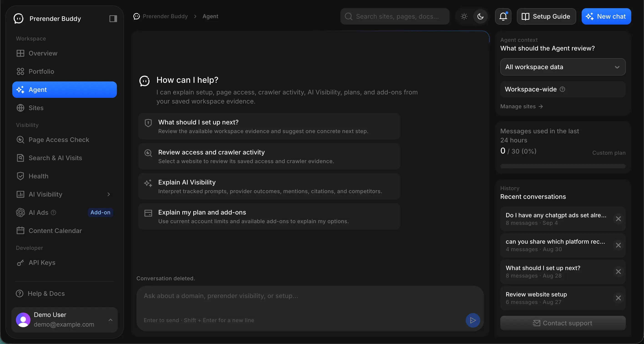Delete the 'What should I set up next?' history conversation

click(618, 272)
